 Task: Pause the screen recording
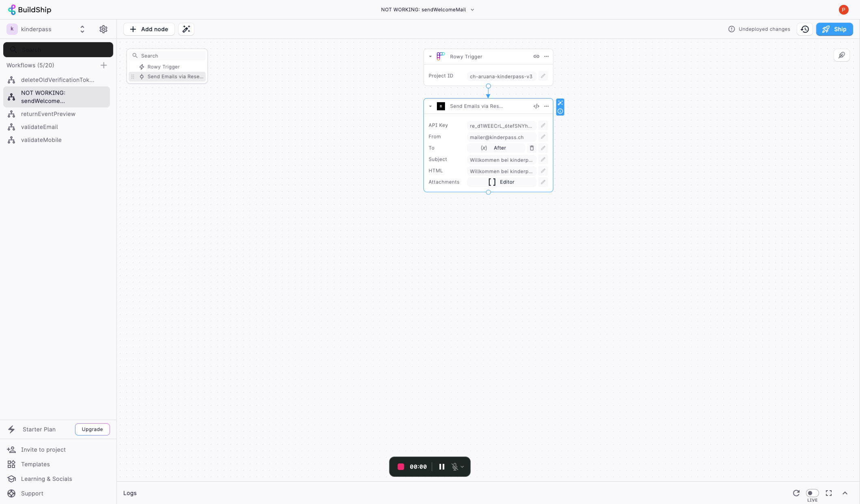[x=441, y=467]
